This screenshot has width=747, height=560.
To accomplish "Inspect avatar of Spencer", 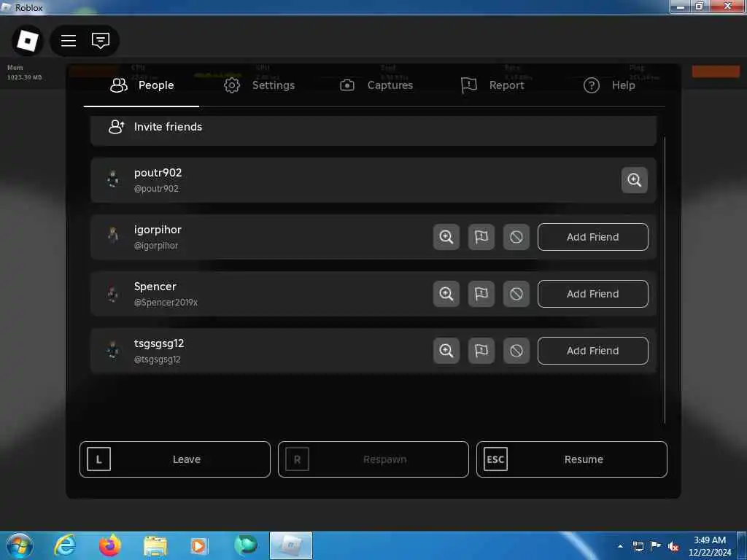I will tap(446, 294).
